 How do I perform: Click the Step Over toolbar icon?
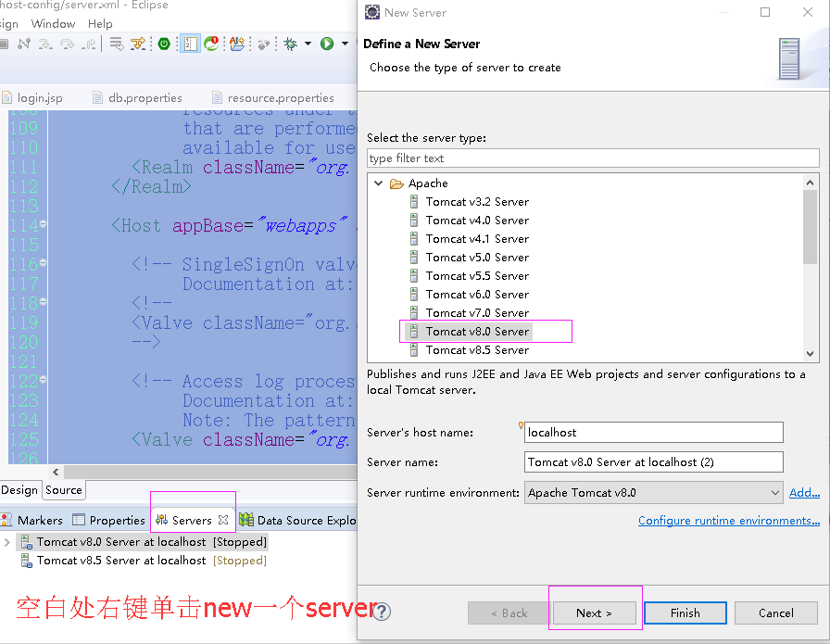68,44
